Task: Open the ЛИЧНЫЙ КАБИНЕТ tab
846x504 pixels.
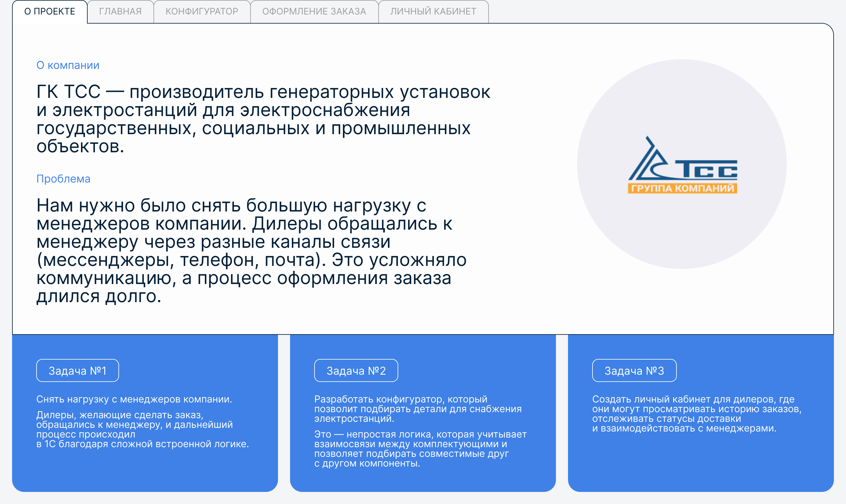Action: pos(433,11)
